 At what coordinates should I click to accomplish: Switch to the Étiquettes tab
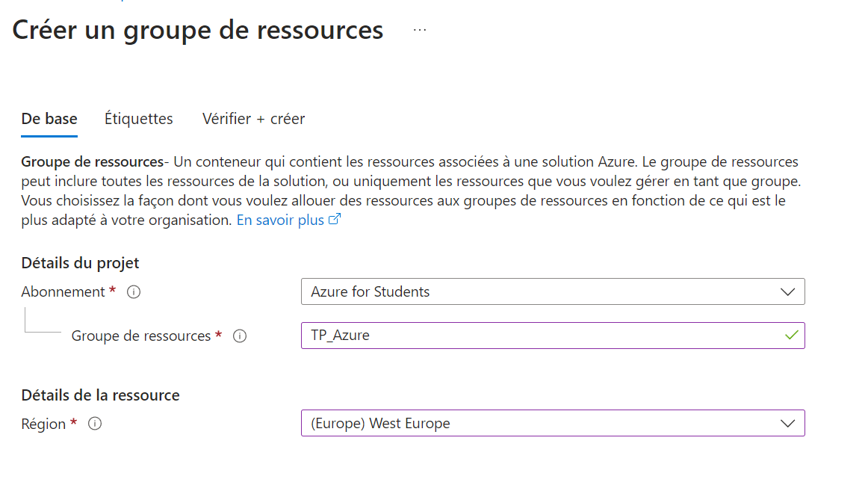pos(139,119)
